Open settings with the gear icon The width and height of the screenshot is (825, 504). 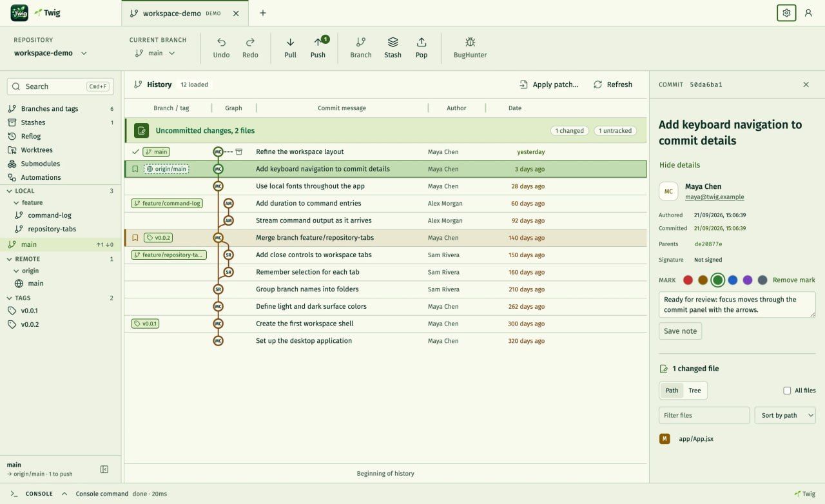coord(786,13)
